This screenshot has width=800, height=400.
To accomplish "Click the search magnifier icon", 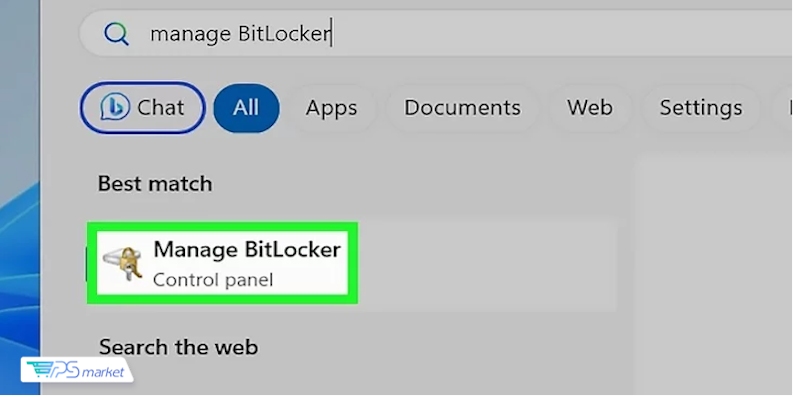I will (x=117, y=34).
